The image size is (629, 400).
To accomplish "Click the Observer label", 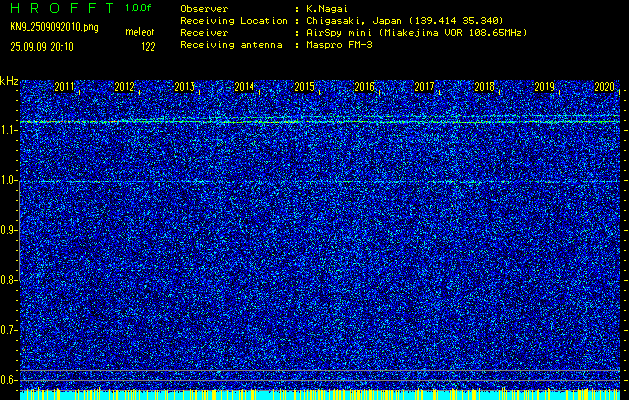I will tap(204, 9).
